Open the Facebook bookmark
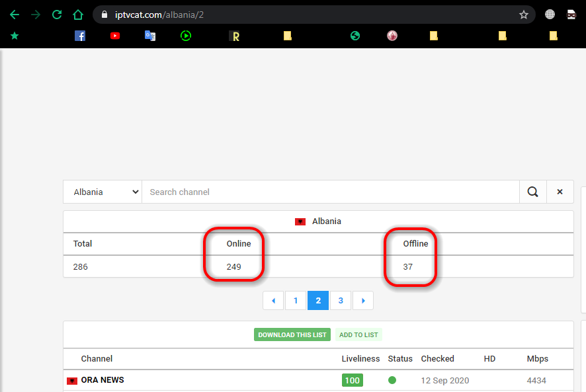Screen dimensions: 586x392 [80, 36]
